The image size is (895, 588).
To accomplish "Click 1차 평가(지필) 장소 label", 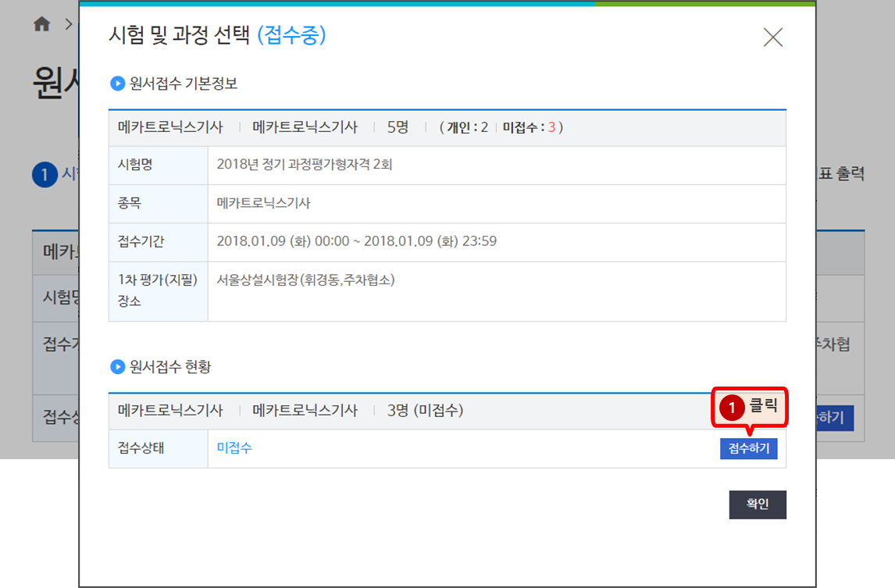I will (158, 290).
